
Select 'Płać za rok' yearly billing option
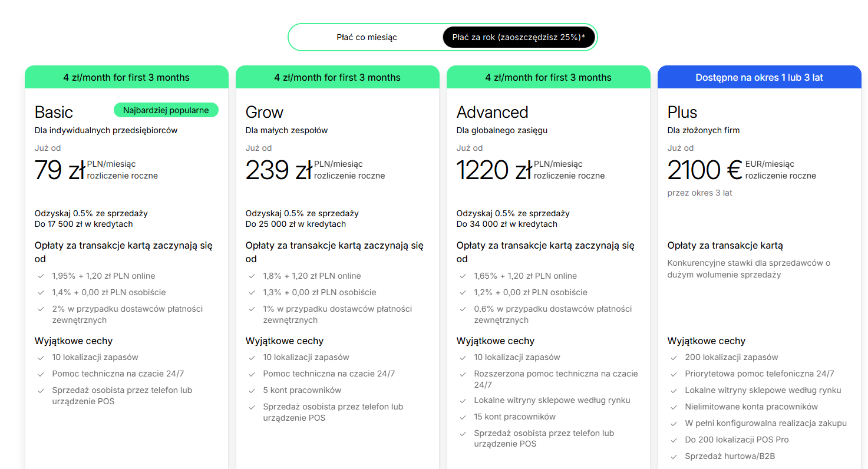pyautogui.click(x=519, y=37)
